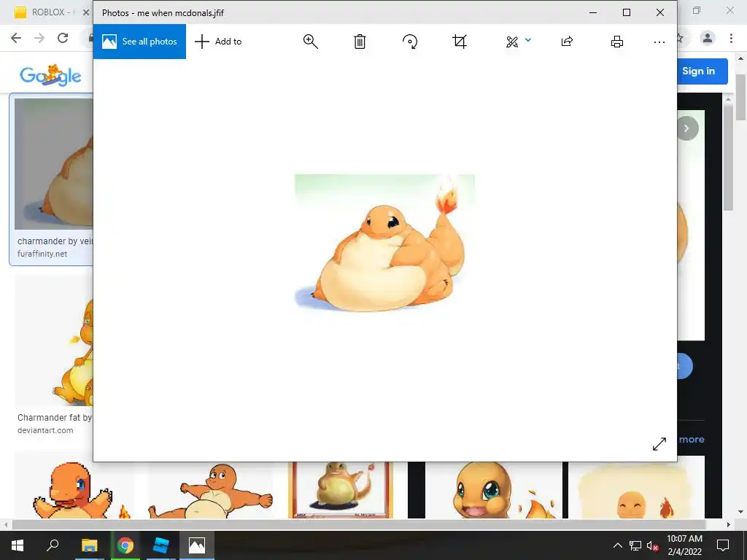Open the furaffinity.net source link

(x=42, y=254)
